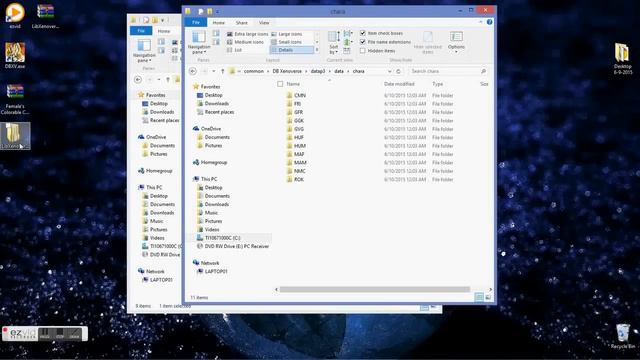The width and height of the screenshot is (640, 360).
Task: Select the CMN folder
Action: (x=300, y=95)
